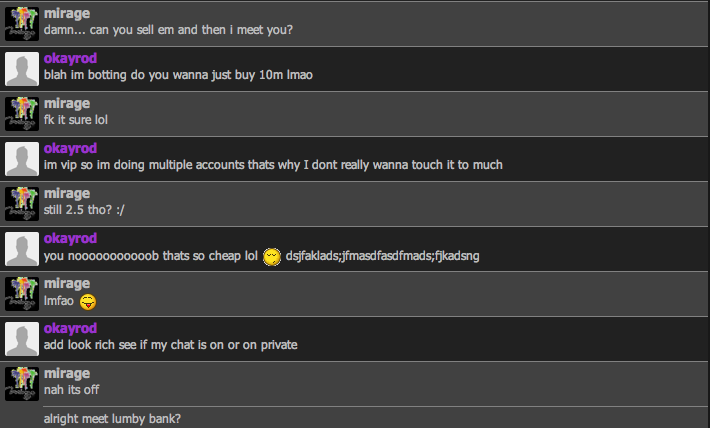The width and height of the screenshot is (710, 428).
Task: Click the "alright meet lumby bank?" message text
Action: click(111, 418)
